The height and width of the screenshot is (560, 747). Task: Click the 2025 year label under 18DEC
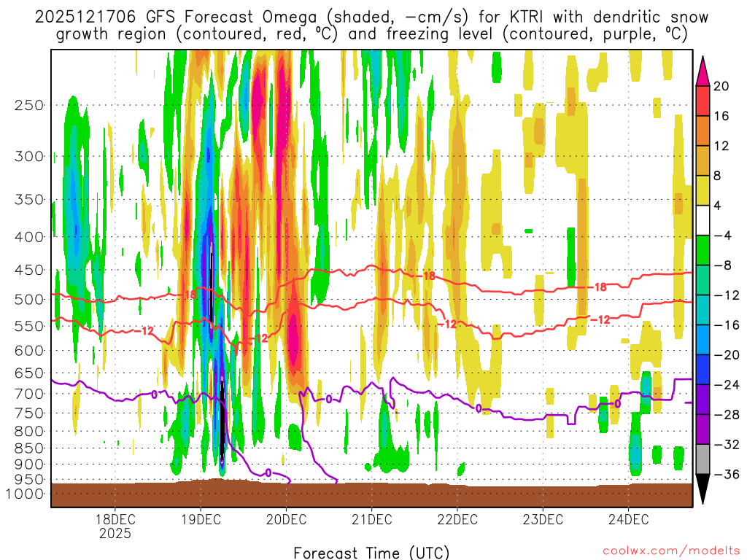115,534
